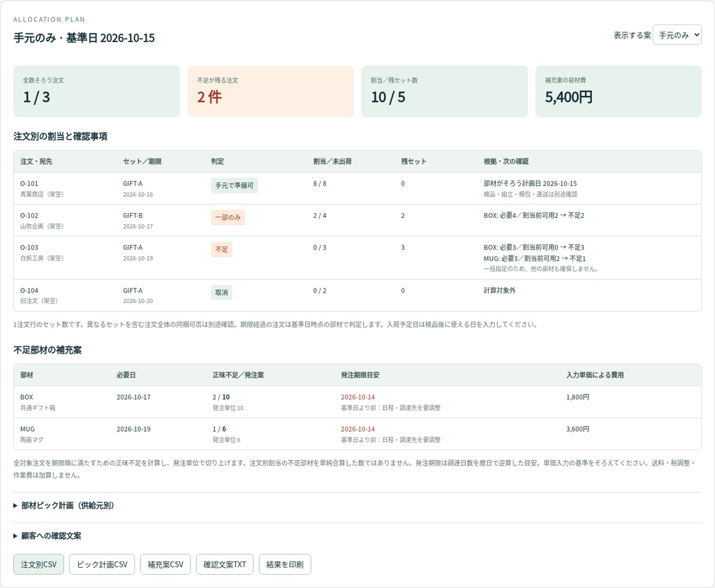
Task: Click 結果を印刷 button
Action: coord(285,564)
